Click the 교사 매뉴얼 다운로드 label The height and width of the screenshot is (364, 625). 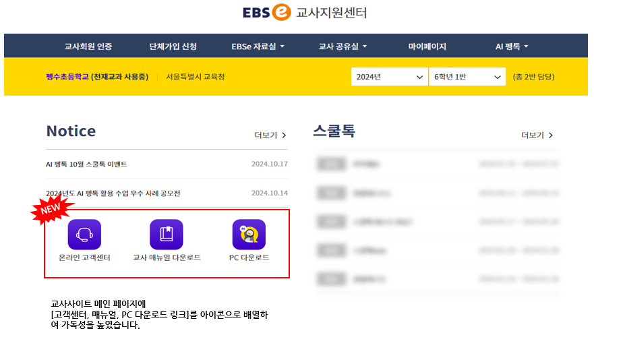point(167,257)
